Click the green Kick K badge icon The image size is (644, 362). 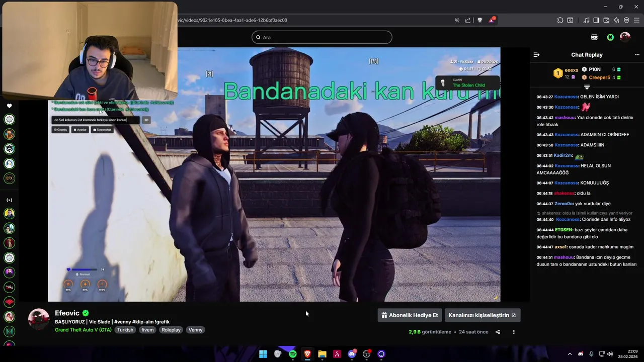(x=610, y=37)
